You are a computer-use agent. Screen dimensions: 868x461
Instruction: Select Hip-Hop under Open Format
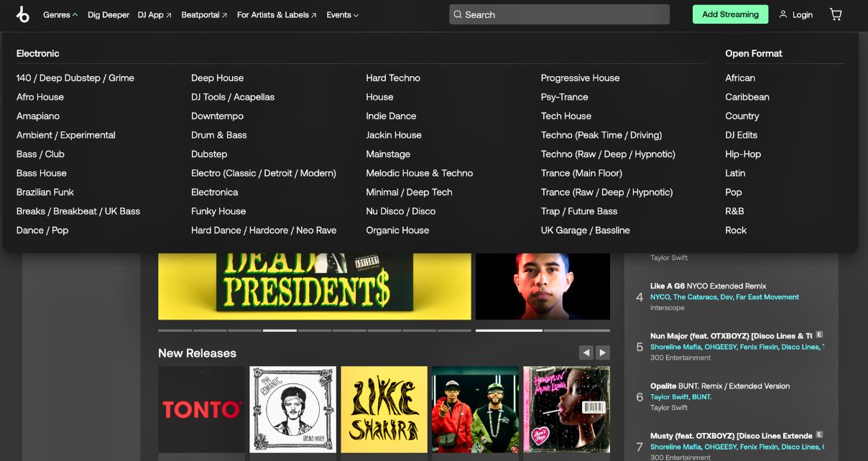pos(743,154)
